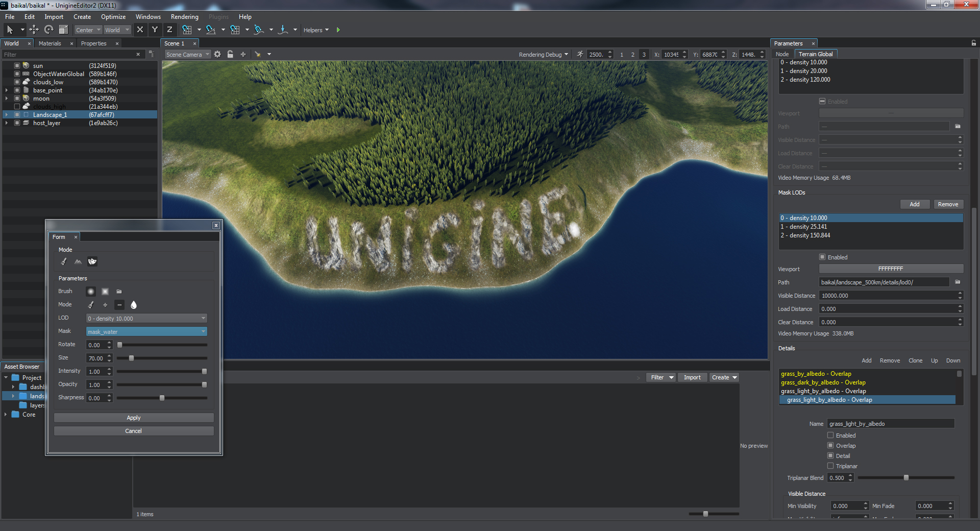
Task: Click Add button for Mask LODs
Action: click(x=915, y=204)
